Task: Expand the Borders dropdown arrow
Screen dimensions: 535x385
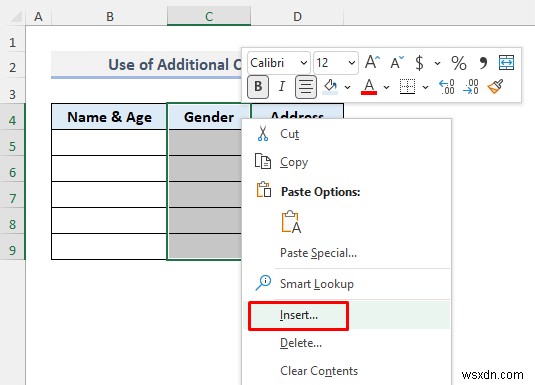Action: point(425,87)
